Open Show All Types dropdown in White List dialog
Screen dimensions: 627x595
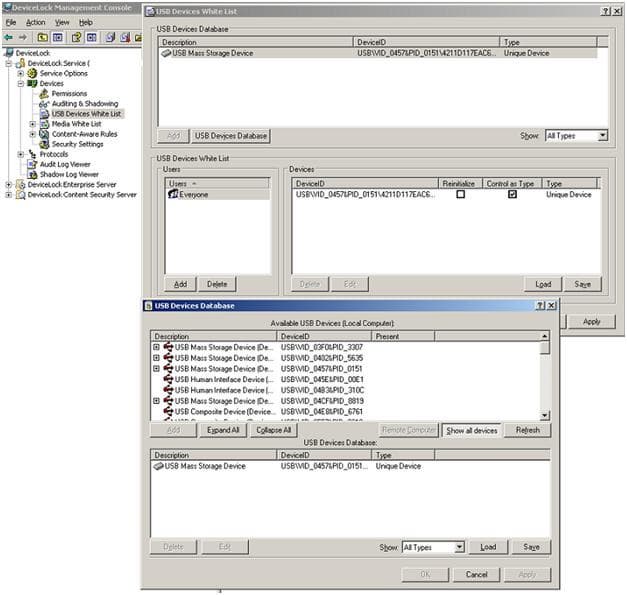click(603, 136)
